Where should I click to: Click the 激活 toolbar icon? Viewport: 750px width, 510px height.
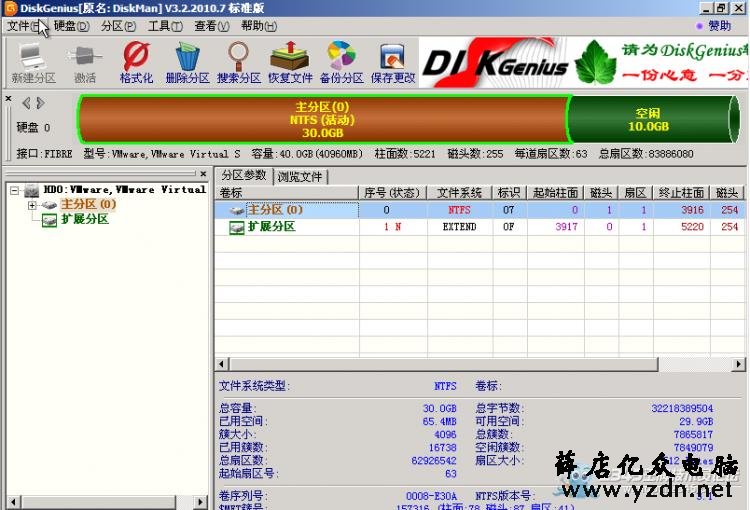85,63
